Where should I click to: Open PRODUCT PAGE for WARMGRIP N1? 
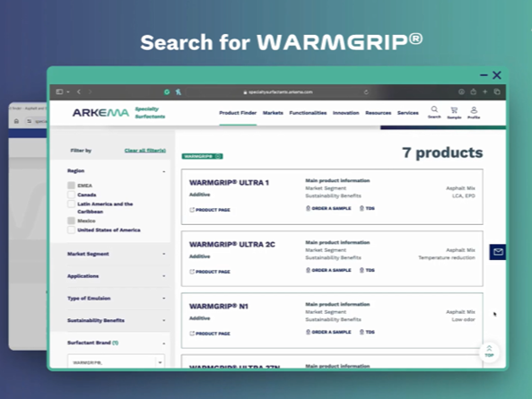210,334
